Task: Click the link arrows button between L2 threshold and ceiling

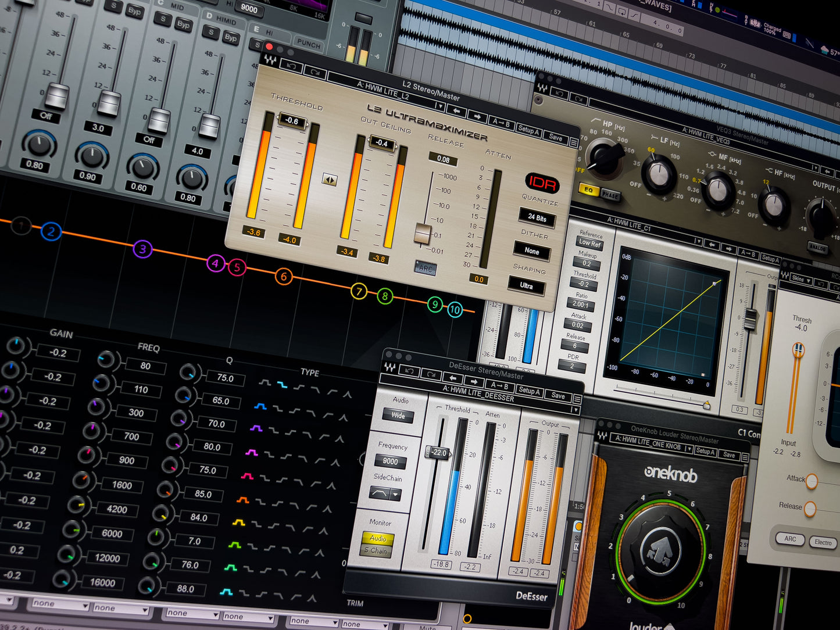Action: [330, 180]
